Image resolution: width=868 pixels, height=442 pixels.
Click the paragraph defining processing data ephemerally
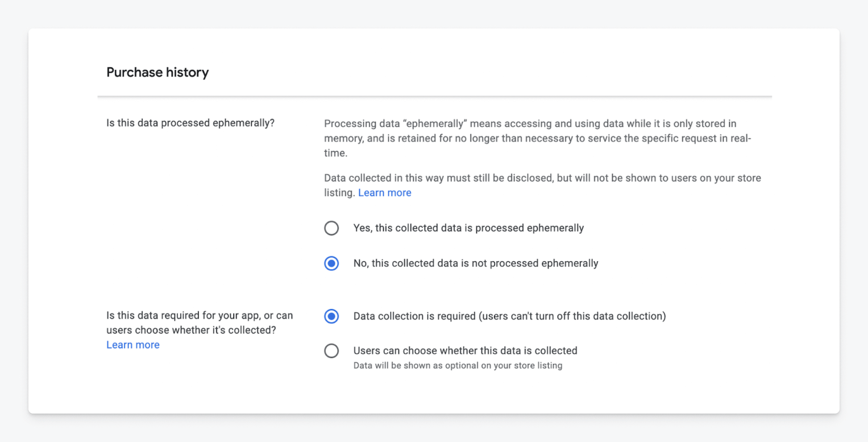[x=538, y=138]
